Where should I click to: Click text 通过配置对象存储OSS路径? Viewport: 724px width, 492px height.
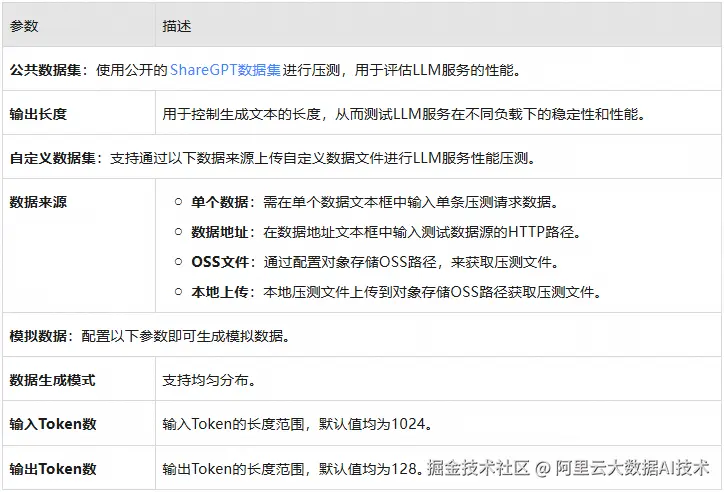point(350,262)
